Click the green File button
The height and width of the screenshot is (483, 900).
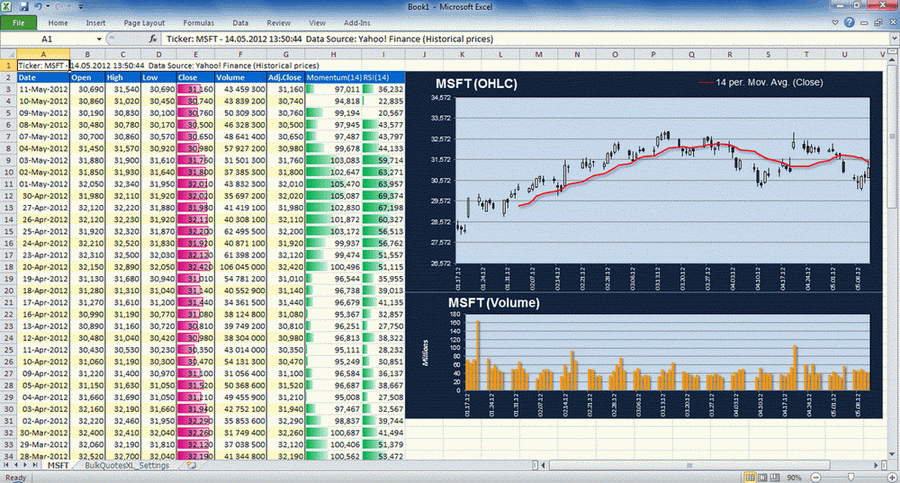tap(19, 21)
